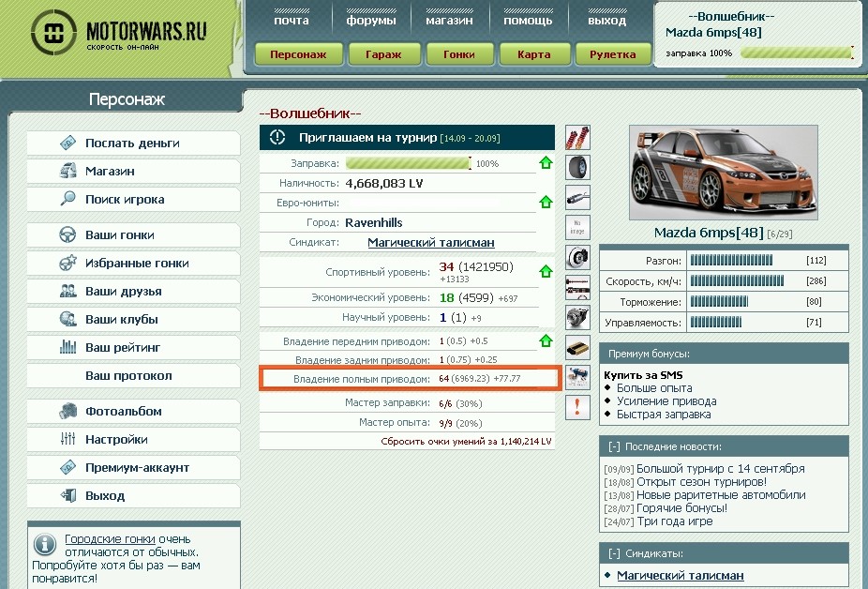Open the brake disc part icon
868x589 pixels.
pos(577,258)
